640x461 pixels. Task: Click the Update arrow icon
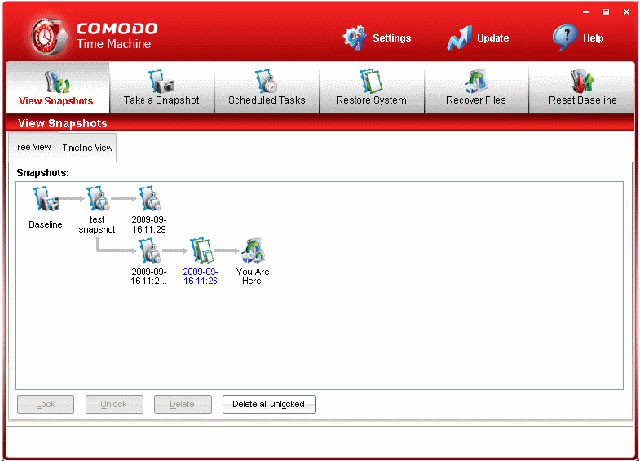click(x=460, y=38)
